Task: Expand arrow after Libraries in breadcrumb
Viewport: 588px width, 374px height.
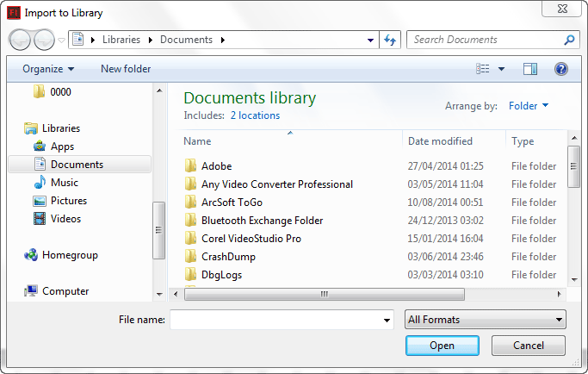Action: 151,40
